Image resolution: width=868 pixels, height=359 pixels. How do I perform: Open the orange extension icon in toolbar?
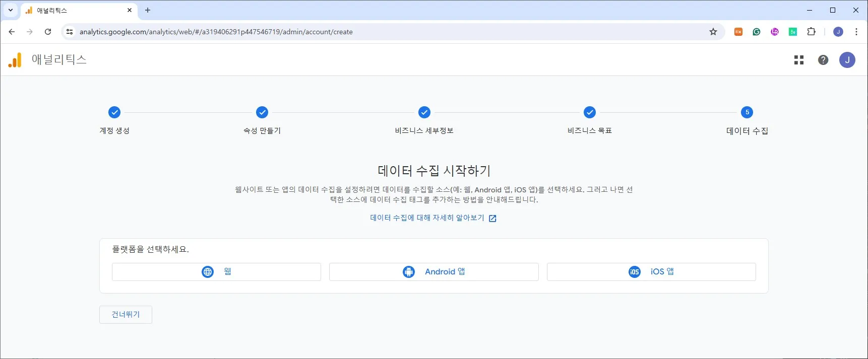[738, 32]
